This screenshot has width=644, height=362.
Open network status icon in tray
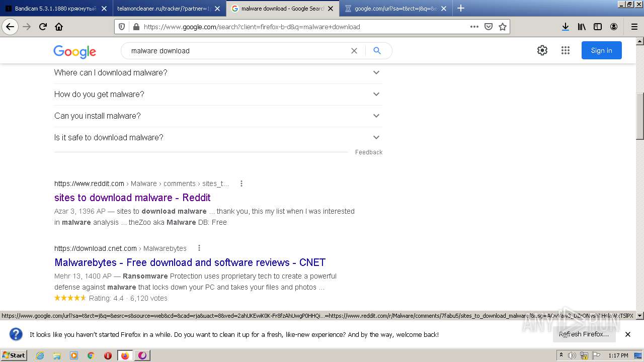[x=584, y=355]
